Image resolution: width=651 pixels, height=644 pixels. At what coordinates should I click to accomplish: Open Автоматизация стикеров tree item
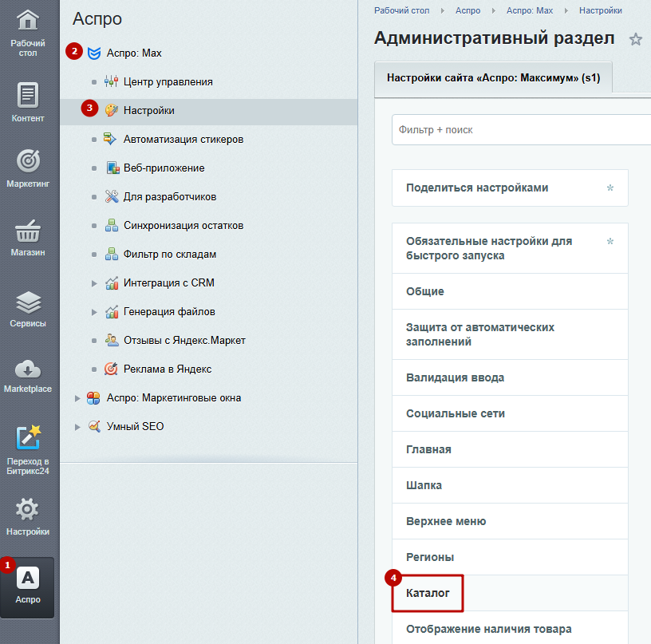coord(183,139)
